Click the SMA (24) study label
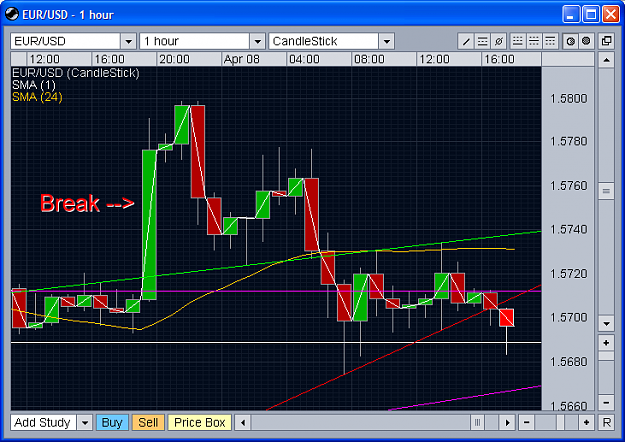Image resolution: width=625 pixels, height=442 pixels. tap(37, 97)
